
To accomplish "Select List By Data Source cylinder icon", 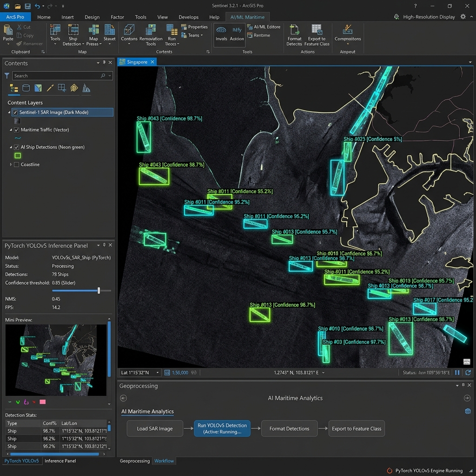I will (26, 88).
